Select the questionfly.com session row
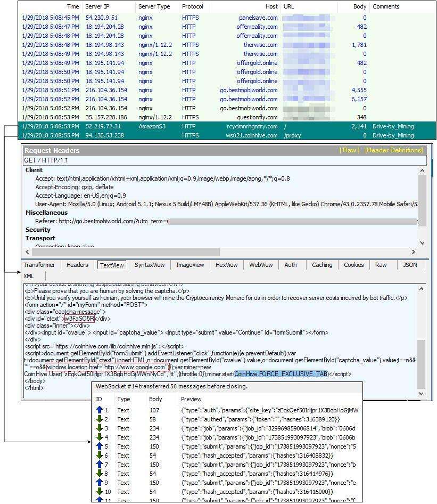Screen dimensions: 437x504 [227, 117]
